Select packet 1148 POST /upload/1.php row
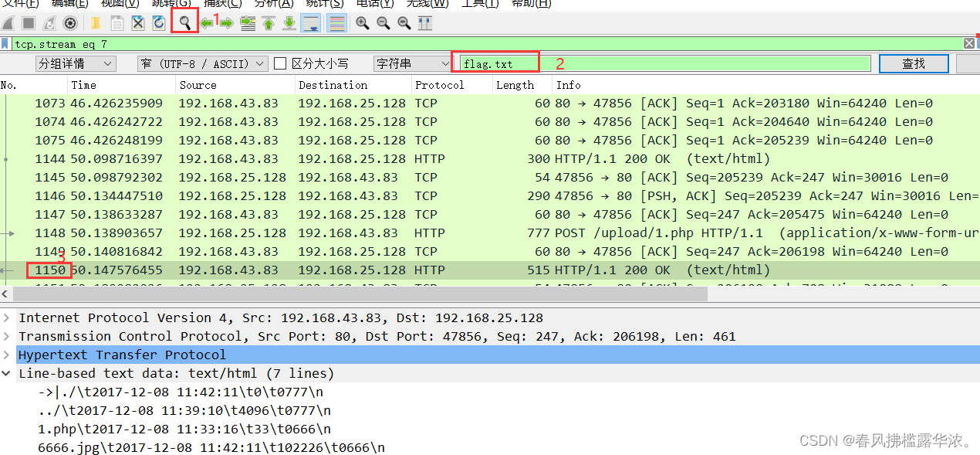 pyautogui.click(x=490, y=233)
